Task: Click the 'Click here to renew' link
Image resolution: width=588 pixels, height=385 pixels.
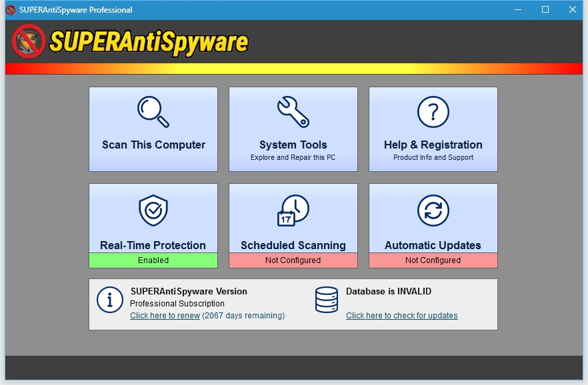Action: point(165,316)
